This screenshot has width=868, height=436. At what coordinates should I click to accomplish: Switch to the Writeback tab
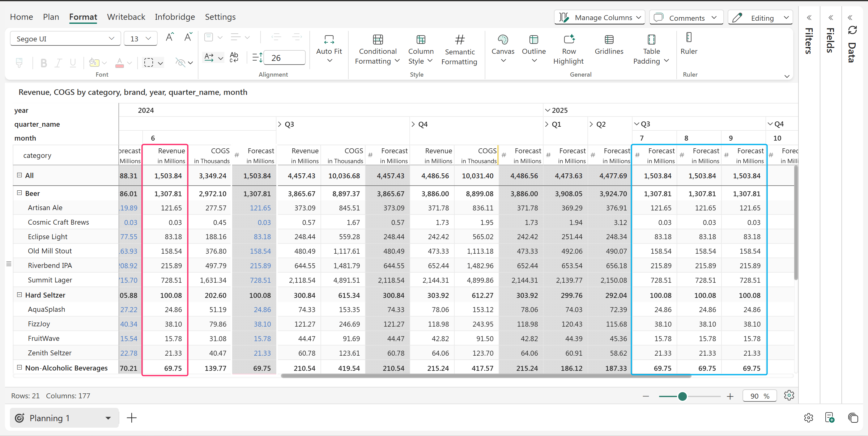coord(126,17)
